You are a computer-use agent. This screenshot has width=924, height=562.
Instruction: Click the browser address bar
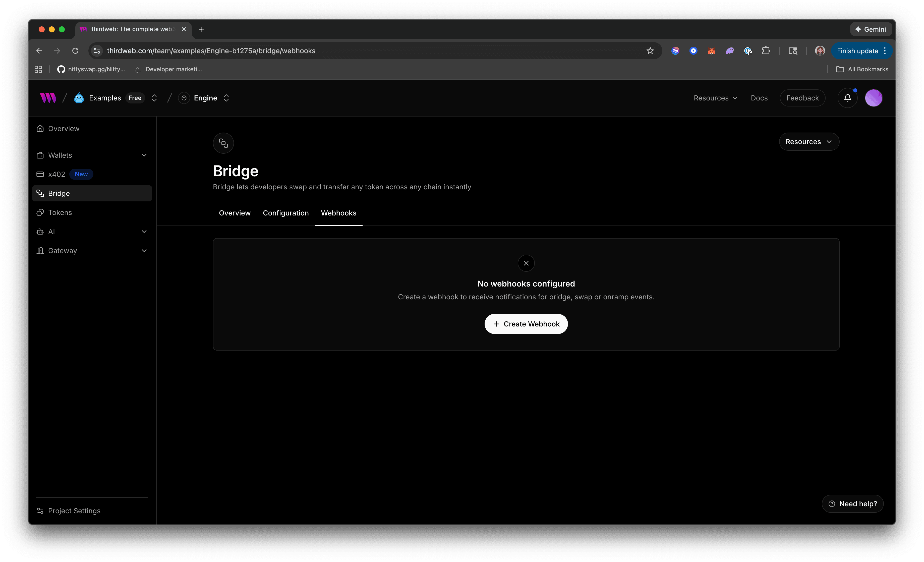pyautogui.click(x=262, y=51)
